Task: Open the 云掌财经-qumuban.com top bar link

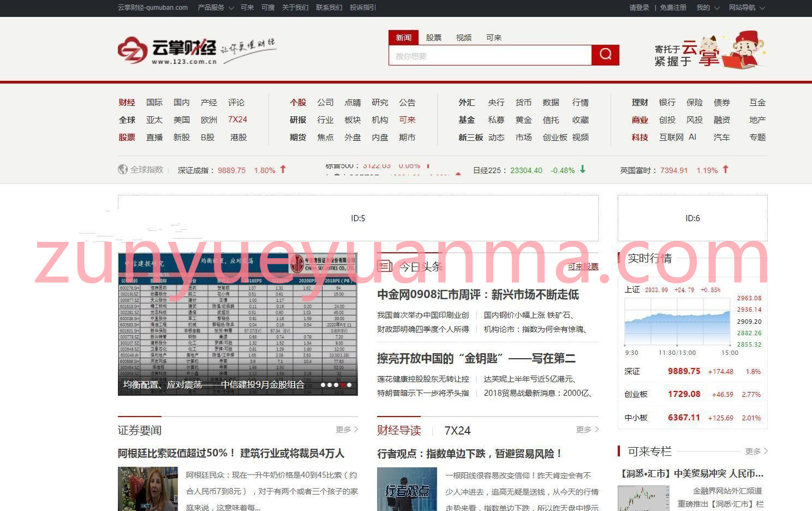Action: coord(153,8)
